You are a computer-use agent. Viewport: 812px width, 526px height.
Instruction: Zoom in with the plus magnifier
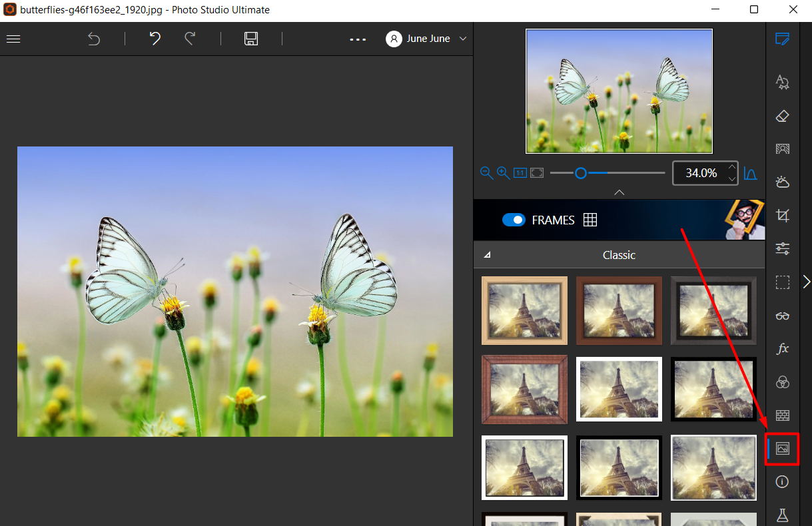(503, 173)
